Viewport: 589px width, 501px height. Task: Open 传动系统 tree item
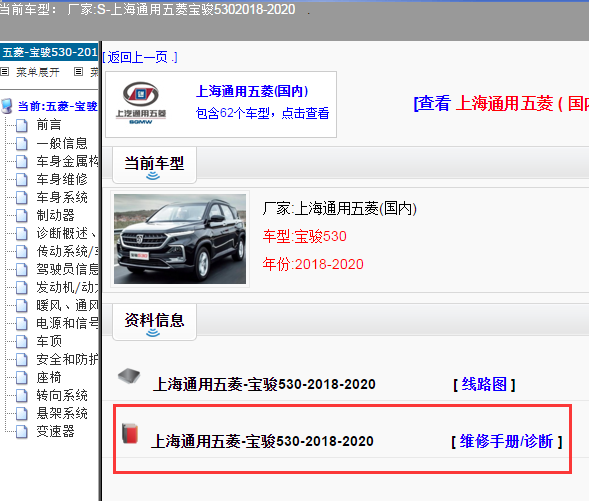coord(67,251)
